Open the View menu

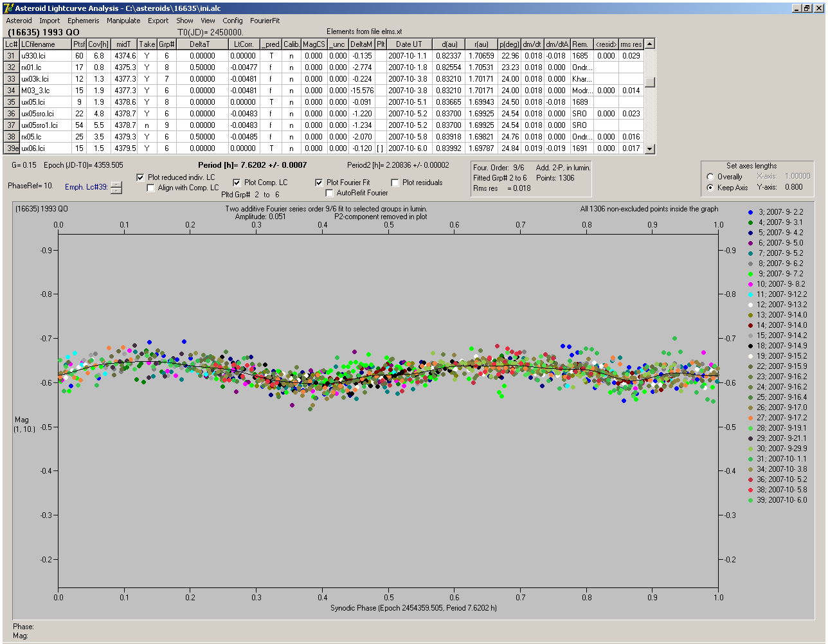208,21
